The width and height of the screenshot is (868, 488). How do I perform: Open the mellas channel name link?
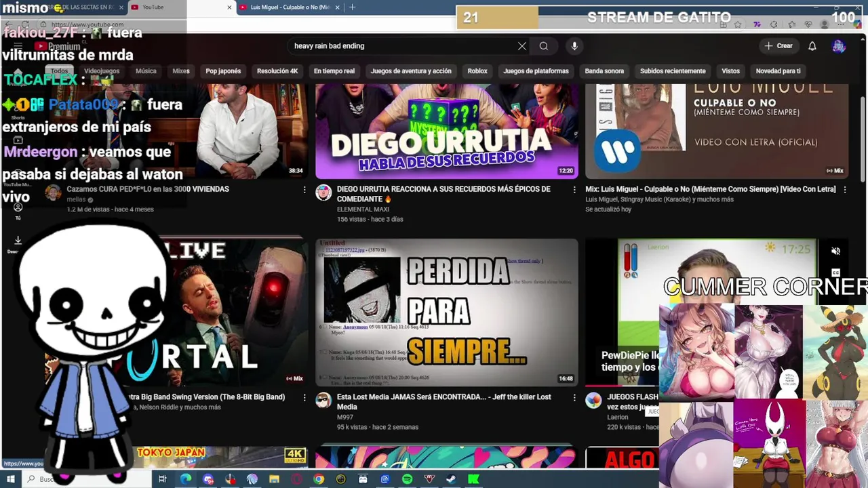[76, 200]
